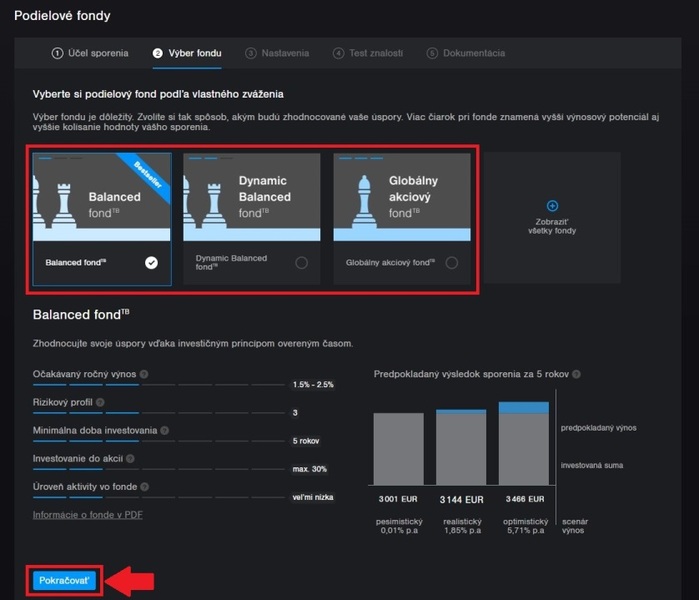Click the chess rook image on Balanced fond card
Image resolution: width=699 pixels, height=600 pixels.
[59, 201]
